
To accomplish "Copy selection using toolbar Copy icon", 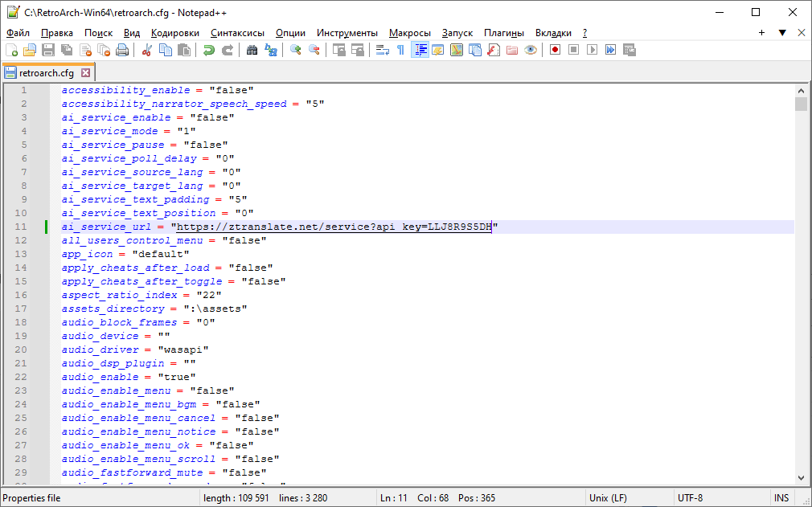I will tap(166, 50).
